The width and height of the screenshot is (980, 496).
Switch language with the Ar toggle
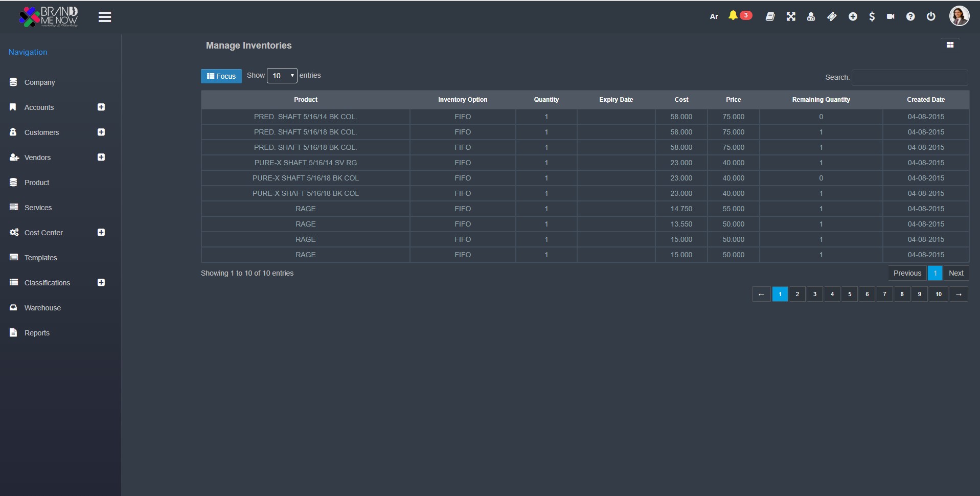pyautogui.click(x=714, y=16)
